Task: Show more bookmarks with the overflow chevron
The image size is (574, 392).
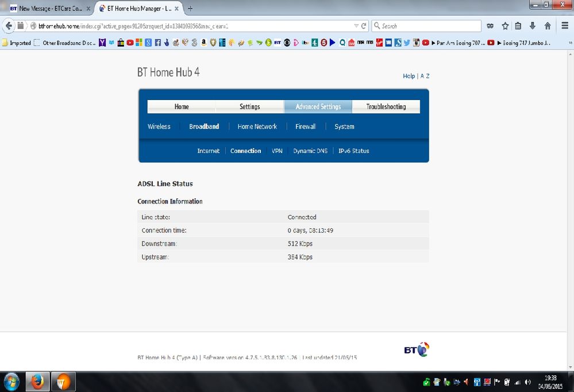Action: [x=570, y=43]
